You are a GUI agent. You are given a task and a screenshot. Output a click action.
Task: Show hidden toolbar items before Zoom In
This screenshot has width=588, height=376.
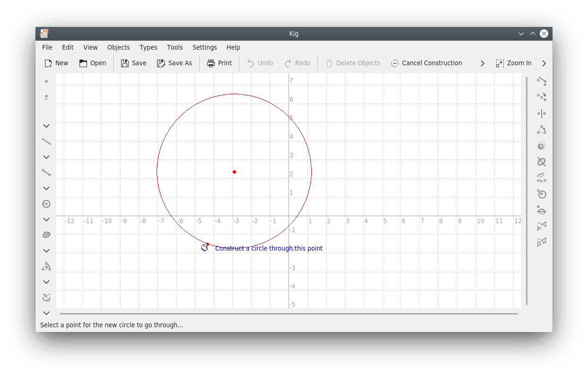(x=483, y=63)
